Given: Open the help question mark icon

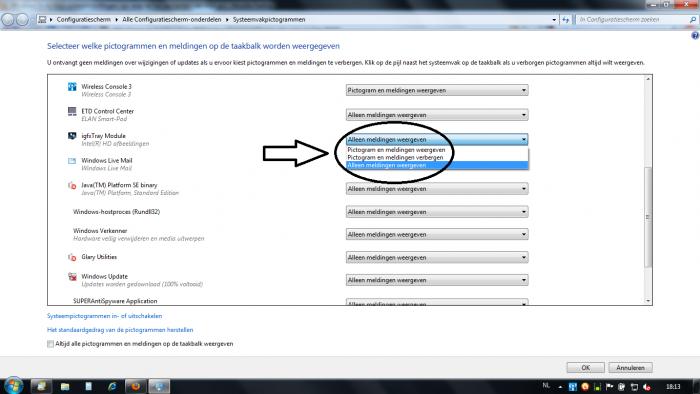Looking at the screenshot, I should point(695,36).
